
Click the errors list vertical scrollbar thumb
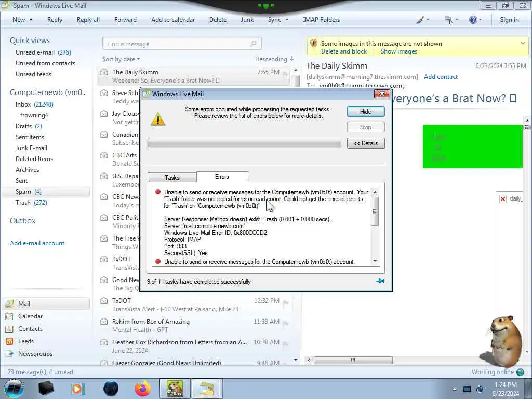coord(375,211)
